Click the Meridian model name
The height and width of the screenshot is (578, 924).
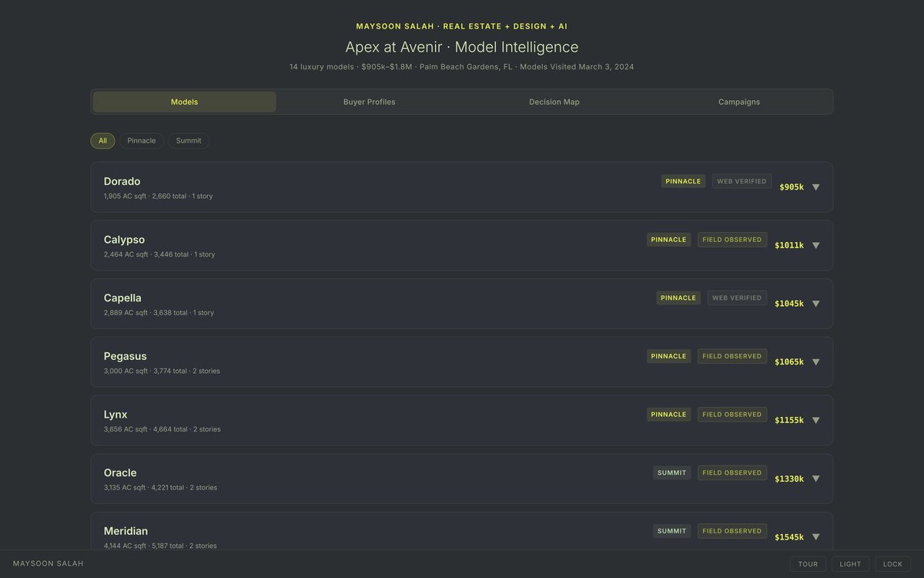[126, 531]
